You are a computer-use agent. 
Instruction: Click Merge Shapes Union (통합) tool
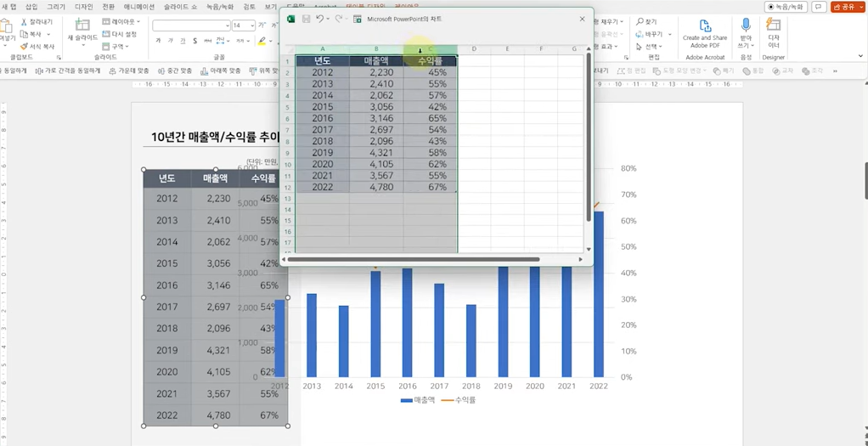pyautogui.click(x=752, y=71)
